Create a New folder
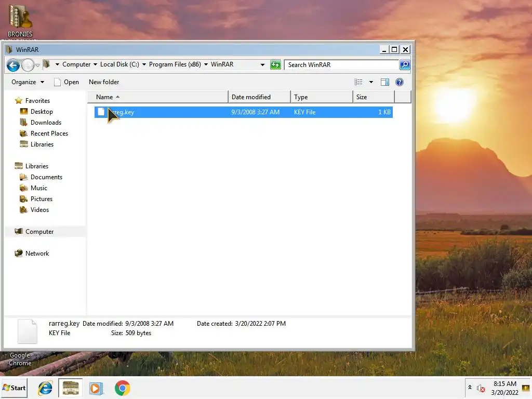The width and height of the screenshot is (532, 399). click(x=104, y=82)
